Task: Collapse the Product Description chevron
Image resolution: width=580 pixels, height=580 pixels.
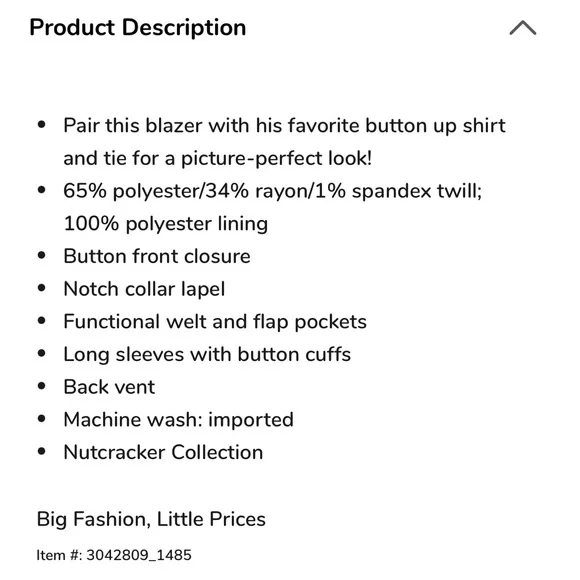Action: 523,28
